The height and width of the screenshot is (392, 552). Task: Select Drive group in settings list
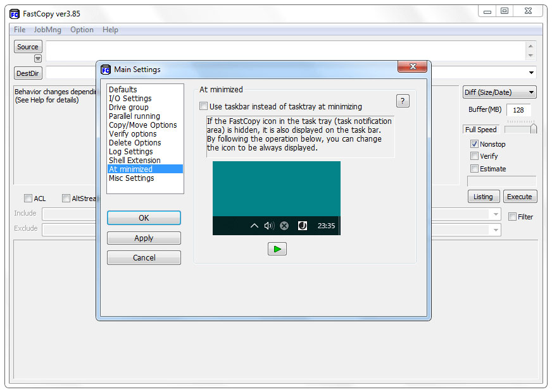tap(145, 107)
